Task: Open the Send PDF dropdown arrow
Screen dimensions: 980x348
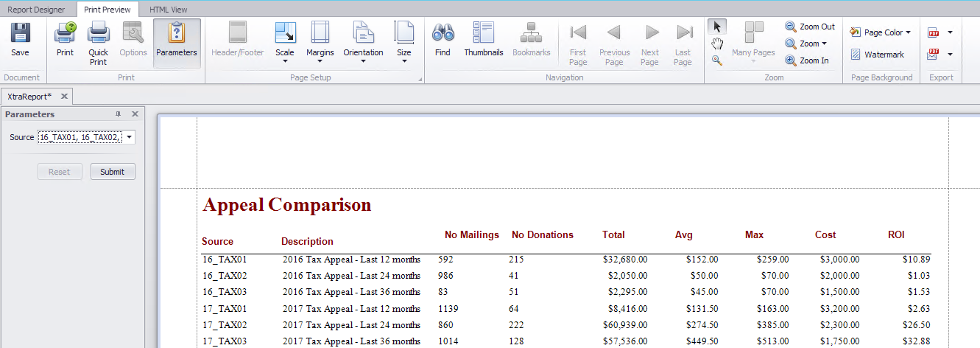Action: click(950, 55)
